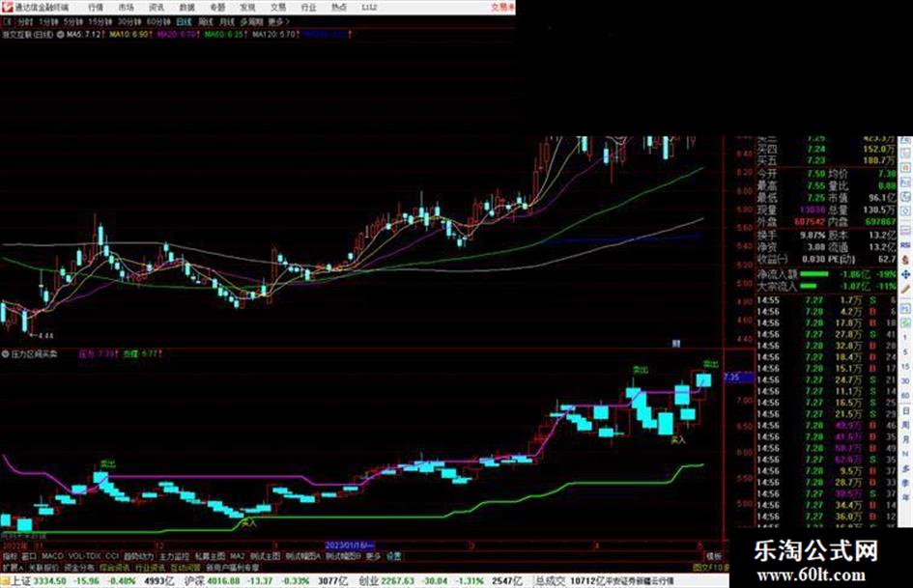The image size is (913, 588).
Task: Click the round icon beside 压力区间买卖
Action: pyautogui.click(x=5, y=353)
